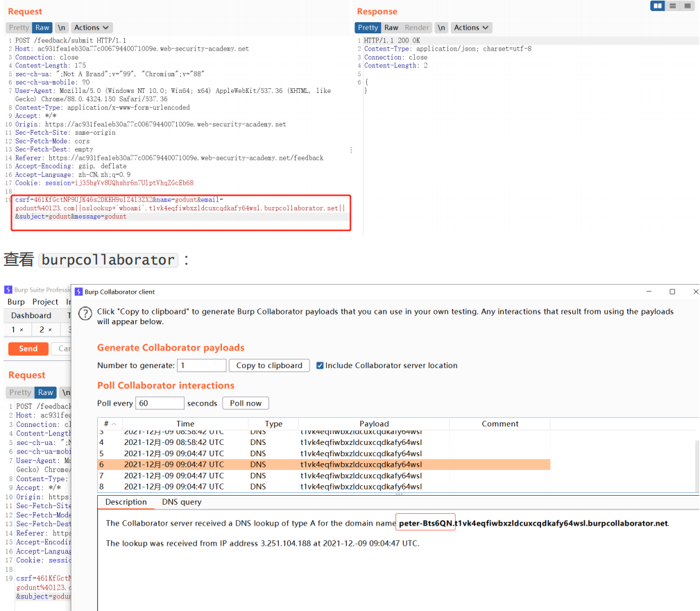This screenshot has width=700, height=611.
Task: Click Copy to clipboard button
Action: [x=269, y=365]
